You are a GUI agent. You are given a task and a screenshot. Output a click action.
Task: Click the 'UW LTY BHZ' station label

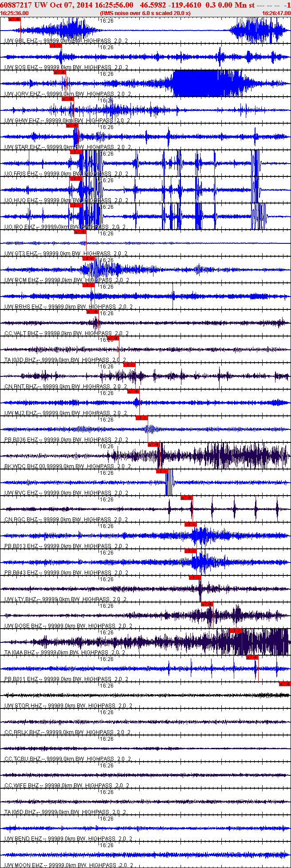point(20,599)
